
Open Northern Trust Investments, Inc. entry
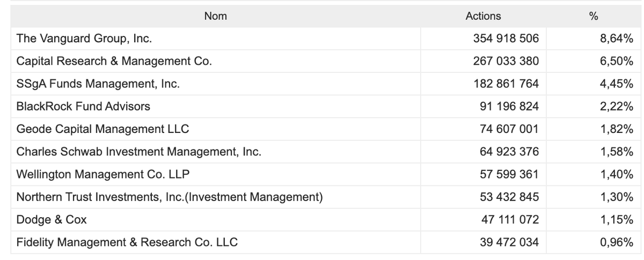(x=170, y=197)
